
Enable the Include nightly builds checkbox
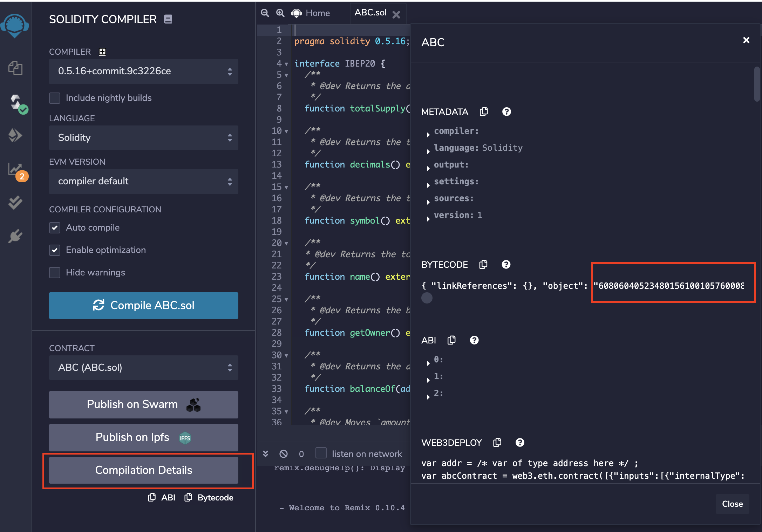click(55, 98)
